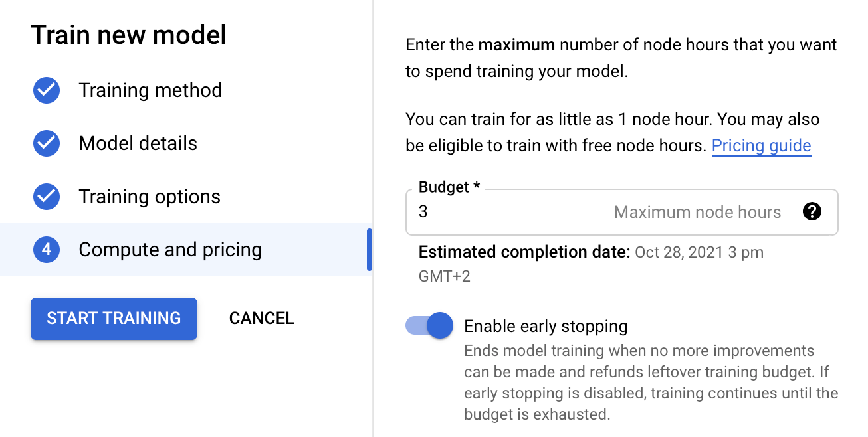The width and height of the screenshot is (868, 437).
Task: Click the Estimated completion date text
Action: point(591,252)
